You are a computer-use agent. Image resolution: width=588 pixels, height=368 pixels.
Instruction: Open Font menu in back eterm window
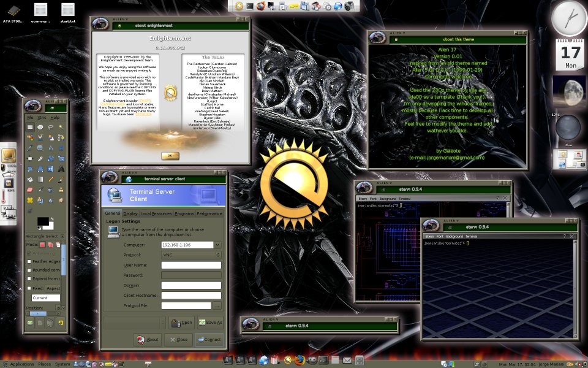click(373, 199)
